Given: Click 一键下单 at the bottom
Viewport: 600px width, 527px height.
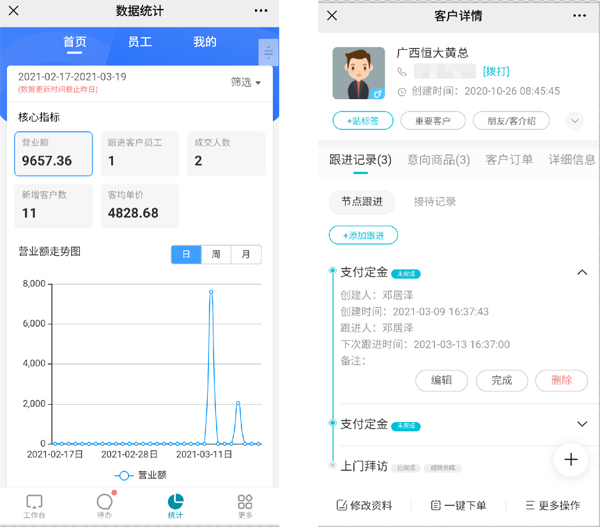Looking at the screenshot, I should click(x=458, y=506).
